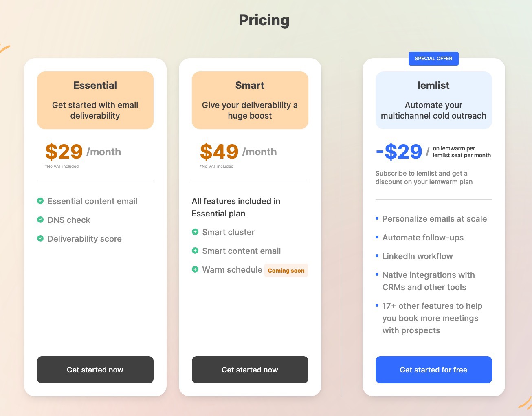Click the Coming soon tag

(x=286, y=271)
